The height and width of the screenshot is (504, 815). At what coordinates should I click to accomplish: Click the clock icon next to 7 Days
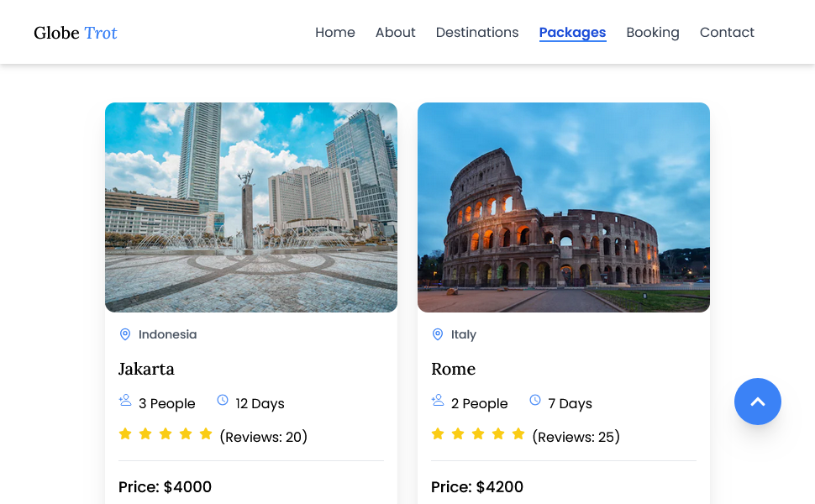[x=535, y=401]
